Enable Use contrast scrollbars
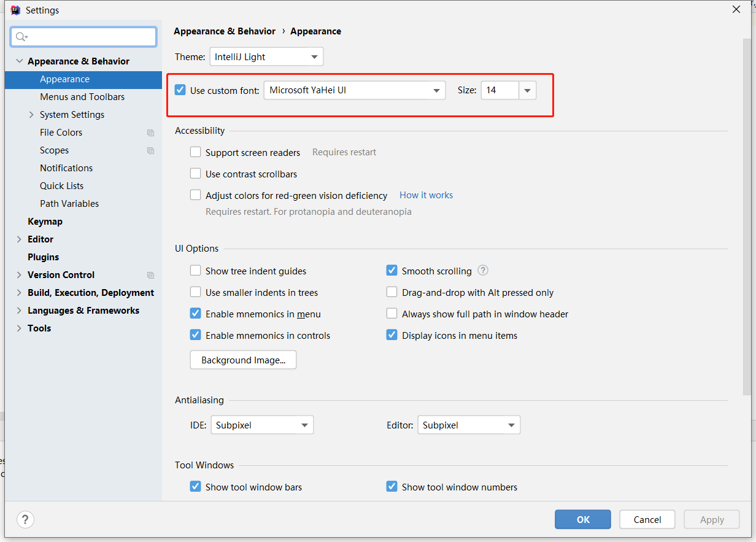 [x=196, y=174]
